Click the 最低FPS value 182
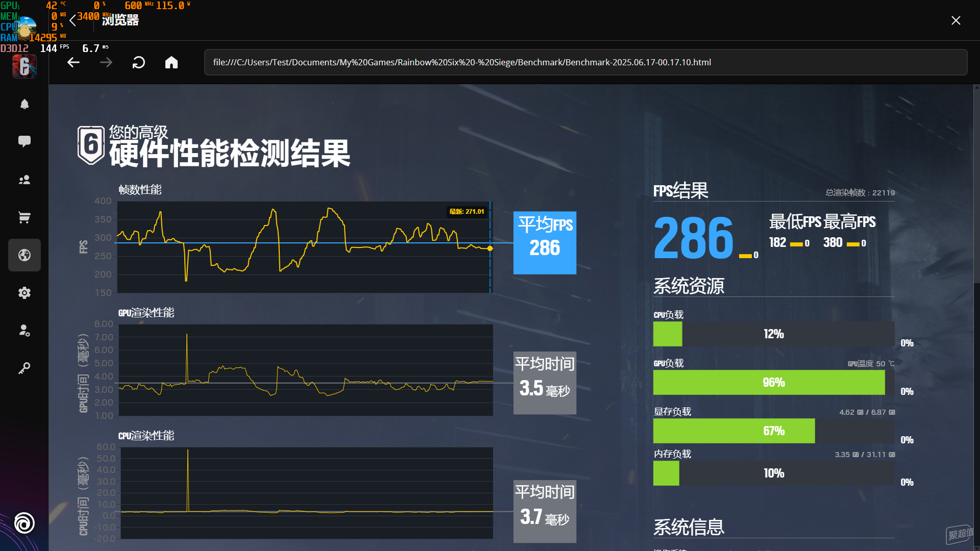 (x=777, y=242)
